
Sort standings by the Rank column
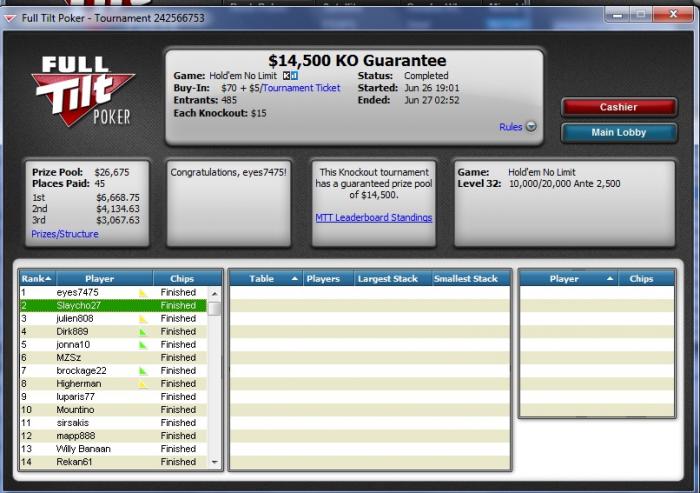click(x=38, y=279)
